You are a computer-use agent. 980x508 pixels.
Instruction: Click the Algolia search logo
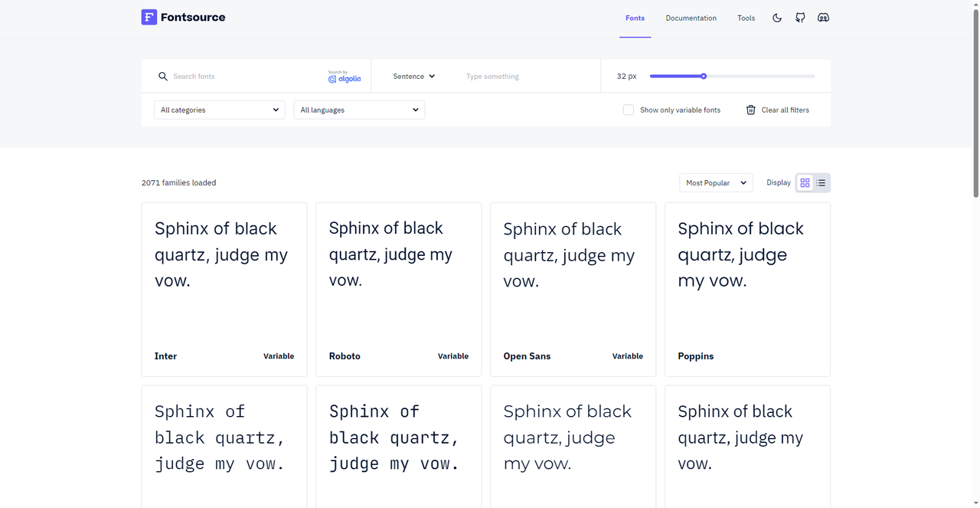pyautogui.click(x=345, y=77)
